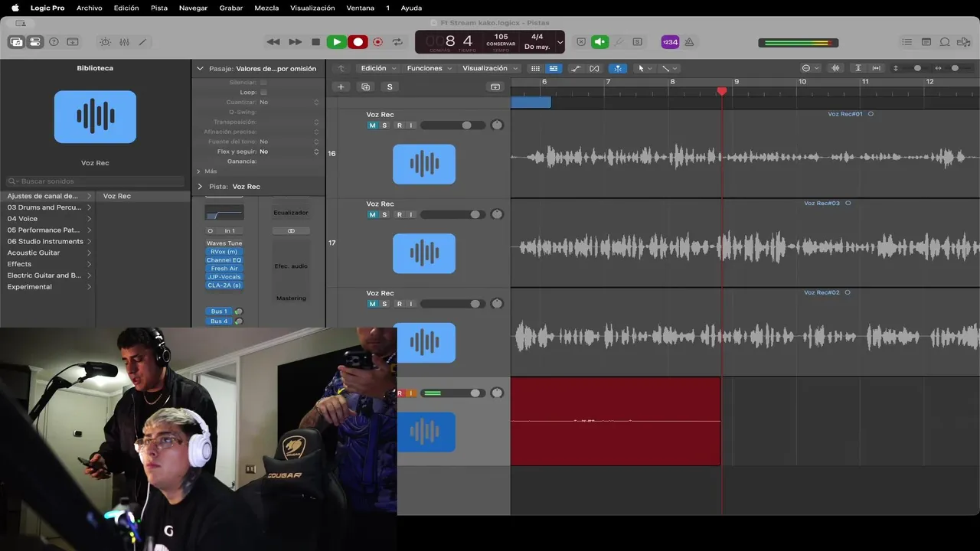Click the Fast Forward transport button

click(x=295, y=42)
